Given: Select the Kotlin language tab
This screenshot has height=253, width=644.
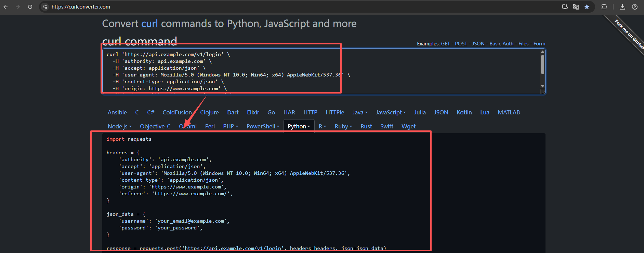Looking at the screenshot, I should (464, 112).
